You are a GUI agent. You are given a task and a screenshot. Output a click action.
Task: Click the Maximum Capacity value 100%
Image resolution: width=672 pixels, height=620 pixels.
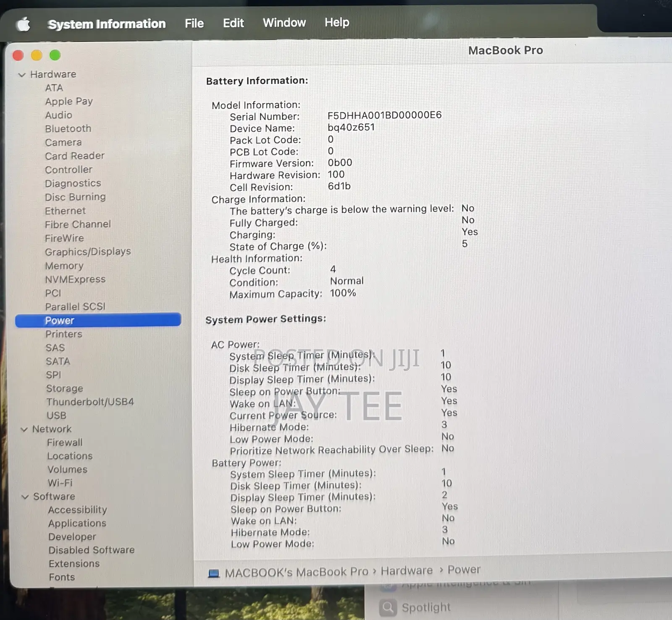pyautogui.click(x=343, y=293)
